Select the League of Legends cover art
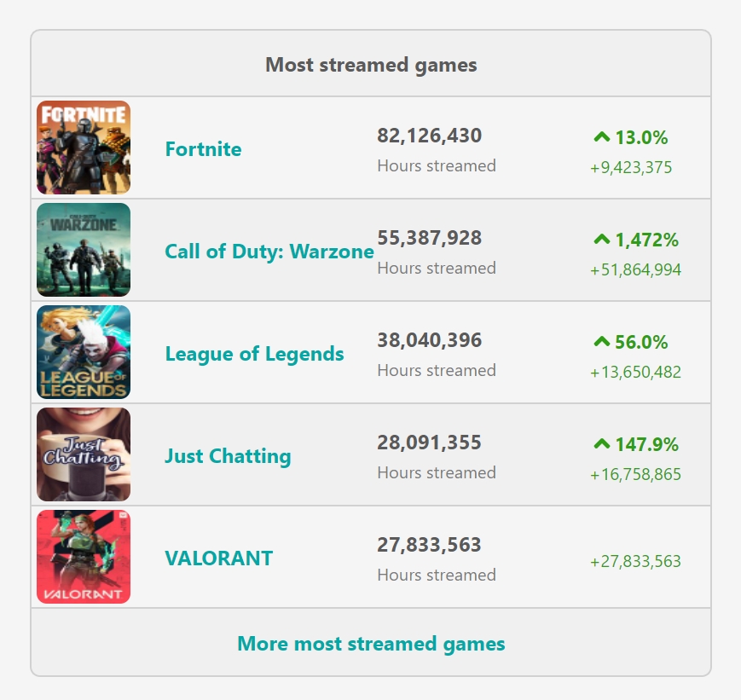Screen dimensions: 741x700 click(x=84, y=352)
